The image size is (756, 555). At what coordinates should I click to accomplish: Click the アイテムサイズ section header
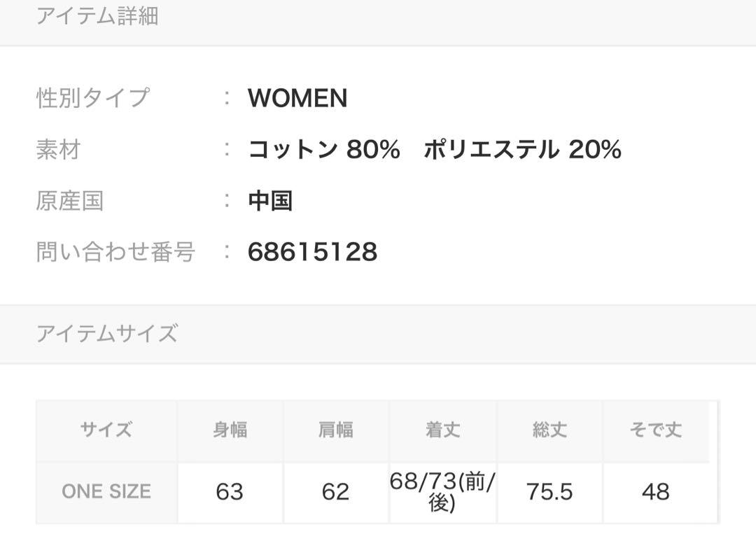(106, 333)
